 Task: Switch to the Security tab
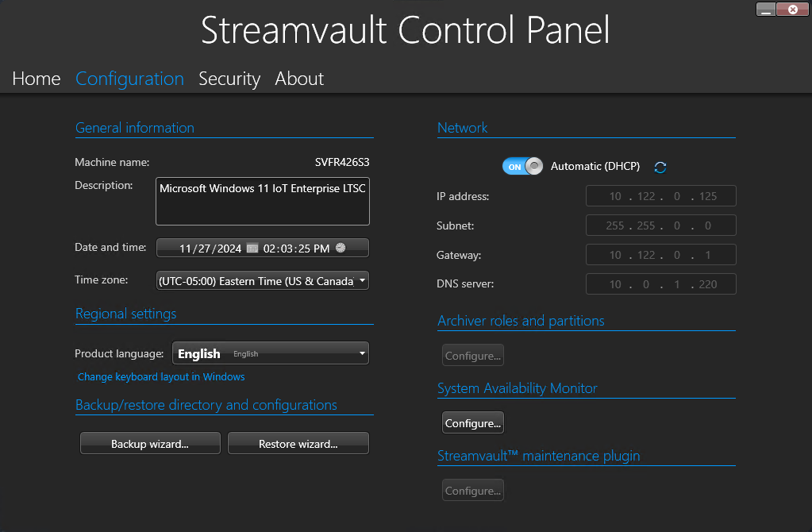click(x=229, y=79)
